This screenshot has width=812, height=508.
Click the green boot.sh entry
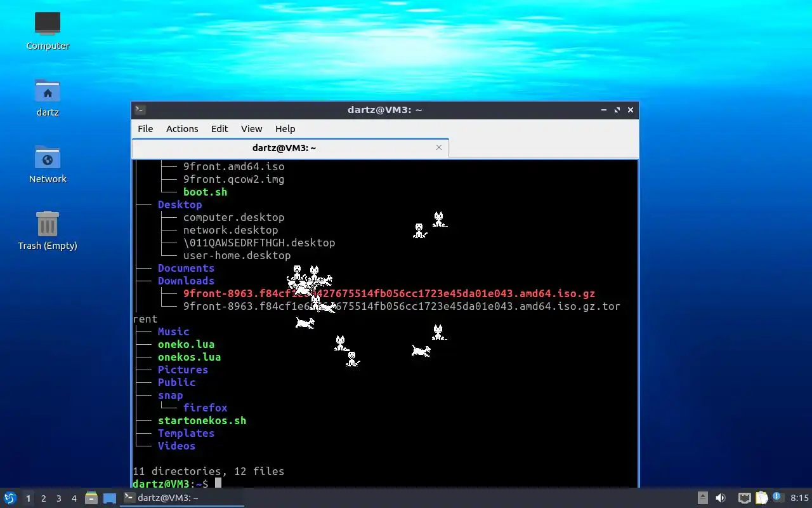coord(205,192)
